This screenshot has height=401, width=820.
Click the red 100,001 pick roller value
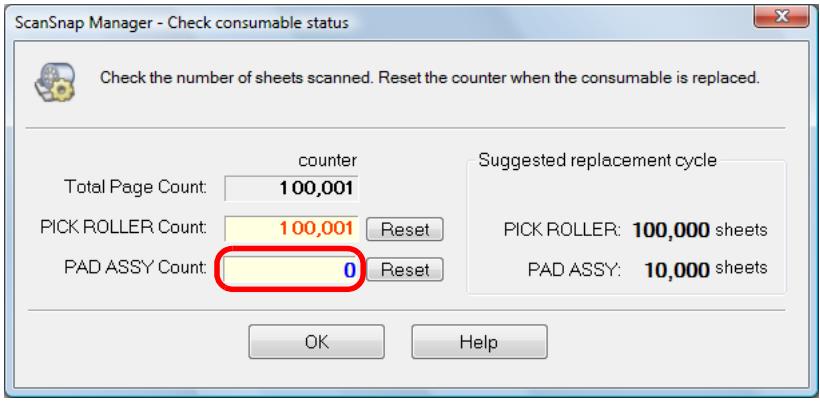pyautogui.click(x=317, y=228)
